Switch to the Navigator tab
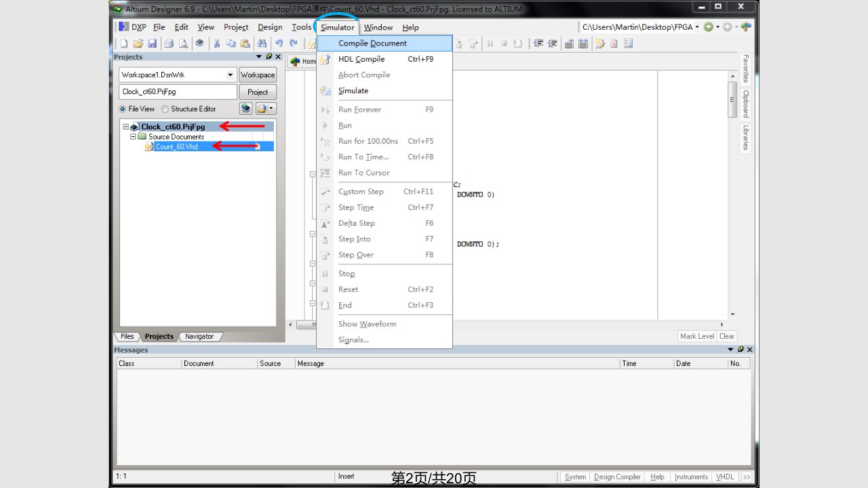 pos(199,336)
